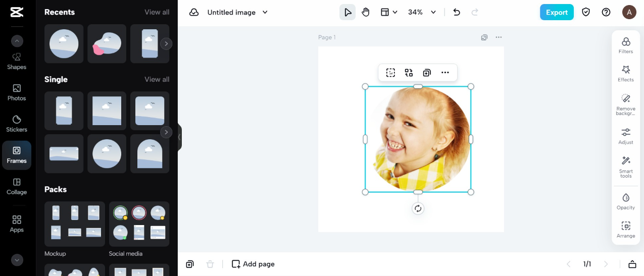Open the canvas layout dropdown
This screenshot has height=276, width=644.
(x=388, y=12)
